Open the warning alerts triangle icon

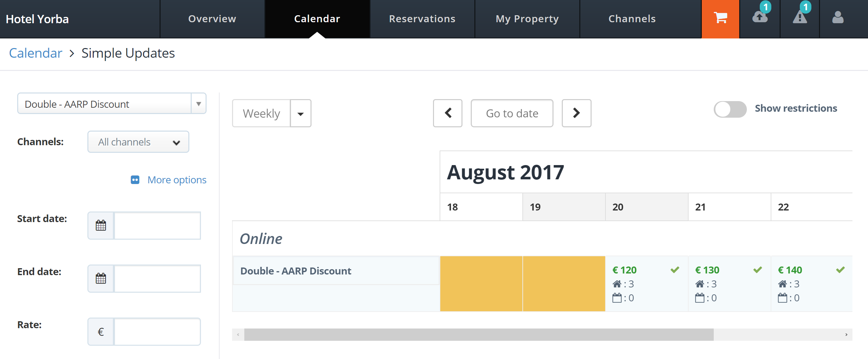(x=799, y=17)
